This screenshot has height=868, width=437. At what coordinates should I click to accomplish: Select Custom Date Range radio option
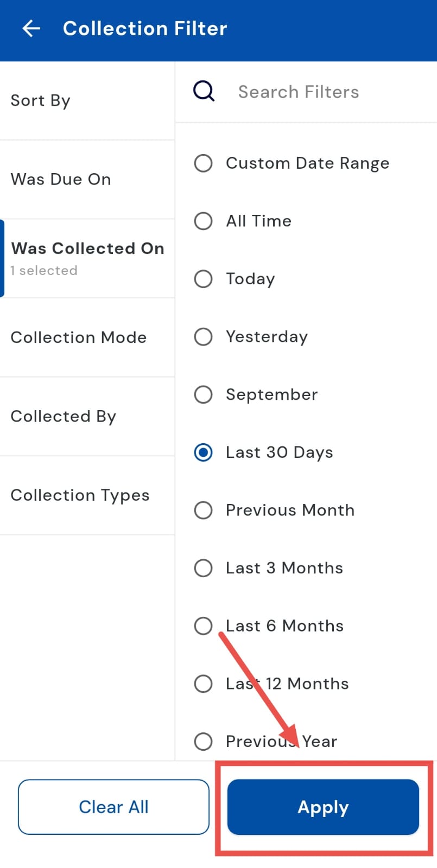pos(204,163)
